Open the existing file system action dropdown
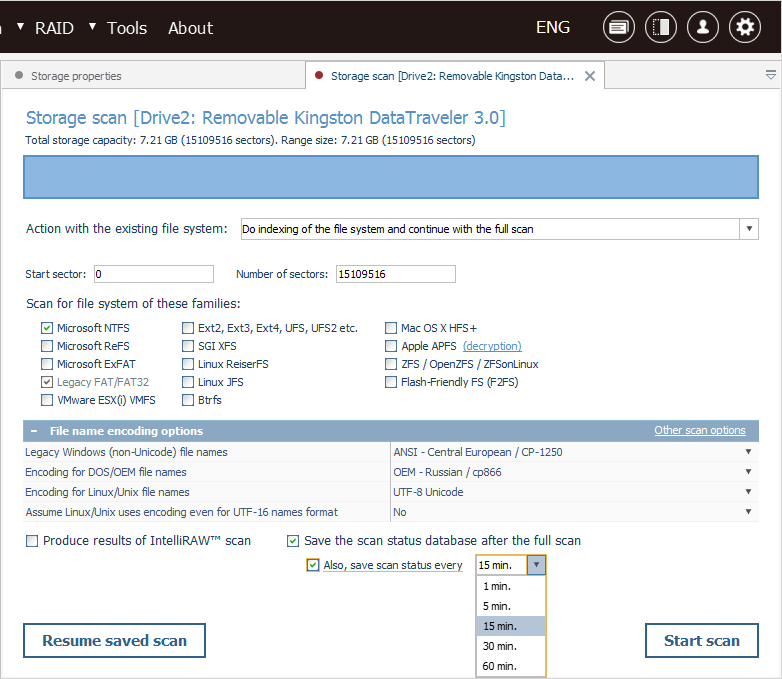The image size is (782, 679). (748, 229)
